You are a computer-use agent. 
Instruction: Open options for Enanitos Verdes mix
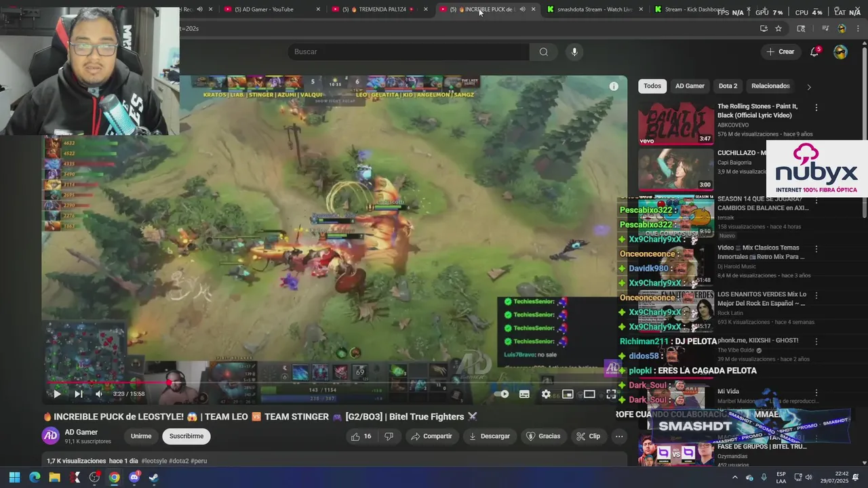[816, 296]
